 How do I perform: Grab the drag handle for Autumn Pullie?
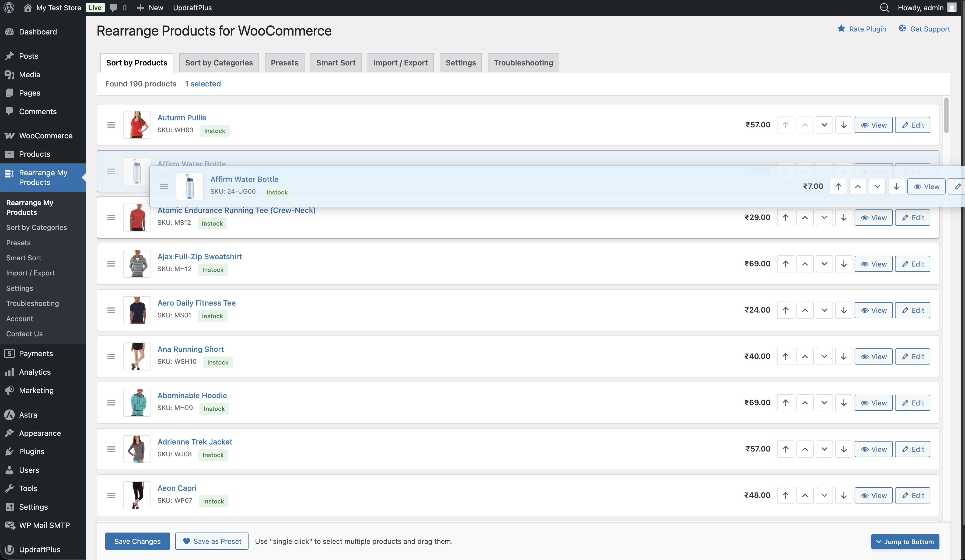pos(111,125)
